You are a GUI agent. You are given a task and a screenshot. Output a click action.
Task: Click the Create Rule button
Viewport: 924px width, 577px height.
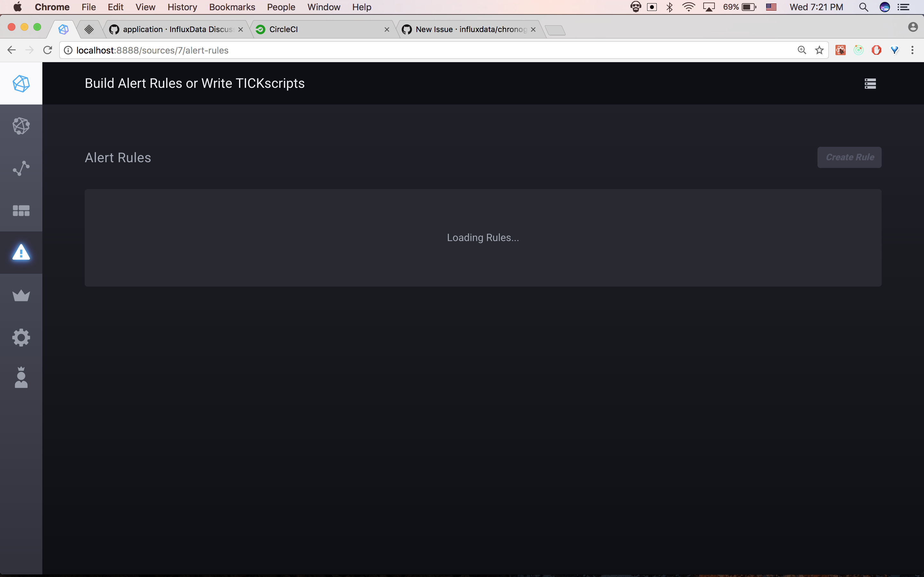coord(849,157)
